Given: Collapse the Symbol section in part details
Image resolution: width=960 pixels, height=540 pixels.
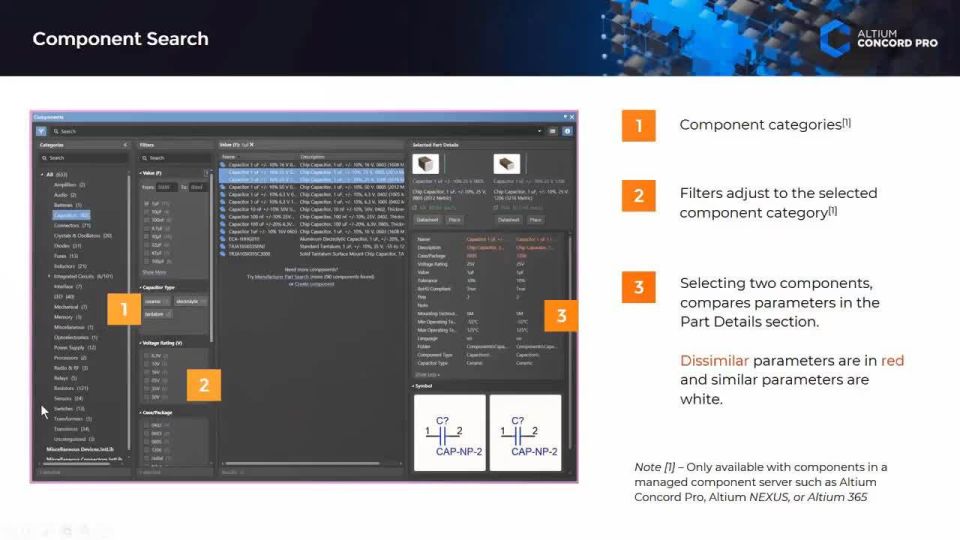Looking at the screenshot, I should 413,386.
